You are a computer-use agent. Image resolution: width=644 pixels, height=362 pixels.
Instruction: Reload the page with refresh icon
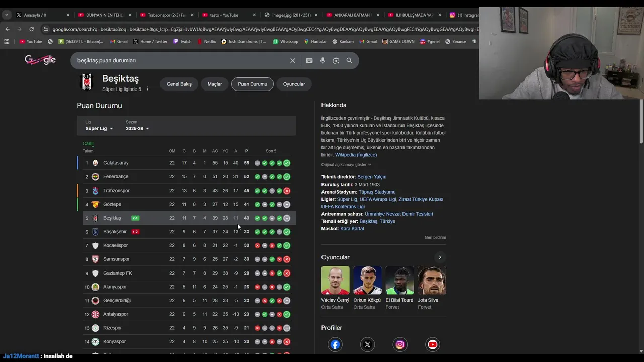(31, 29)
